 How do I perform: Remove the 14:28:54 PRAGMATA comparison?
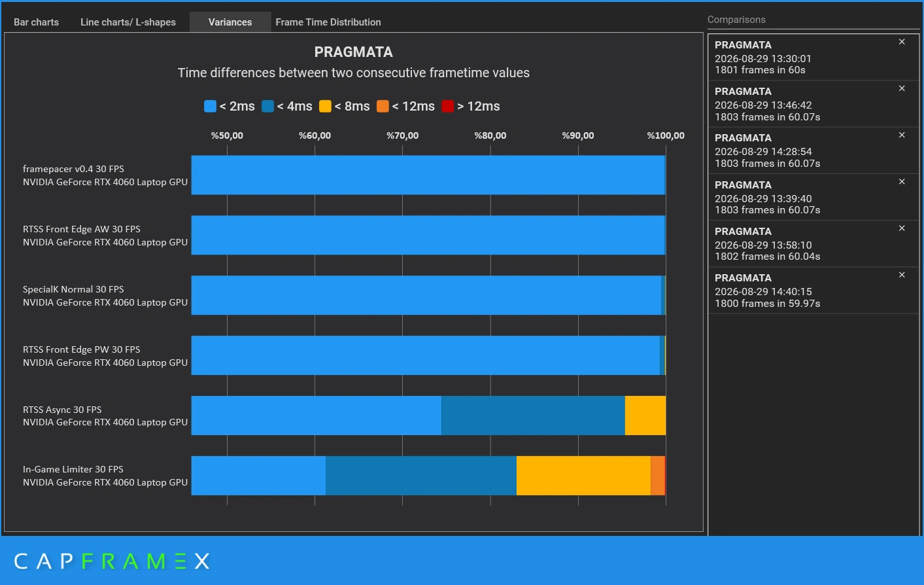pyautogui.click(x=902, y=135)
